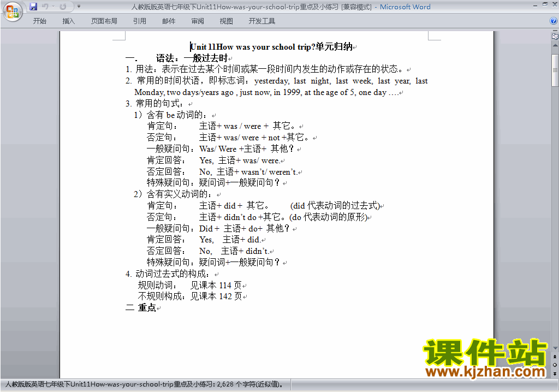This screenshot has height=392, width=559.
Task: Expand the Customize Quick Access Toolbar dropdown
Action: 79,7
